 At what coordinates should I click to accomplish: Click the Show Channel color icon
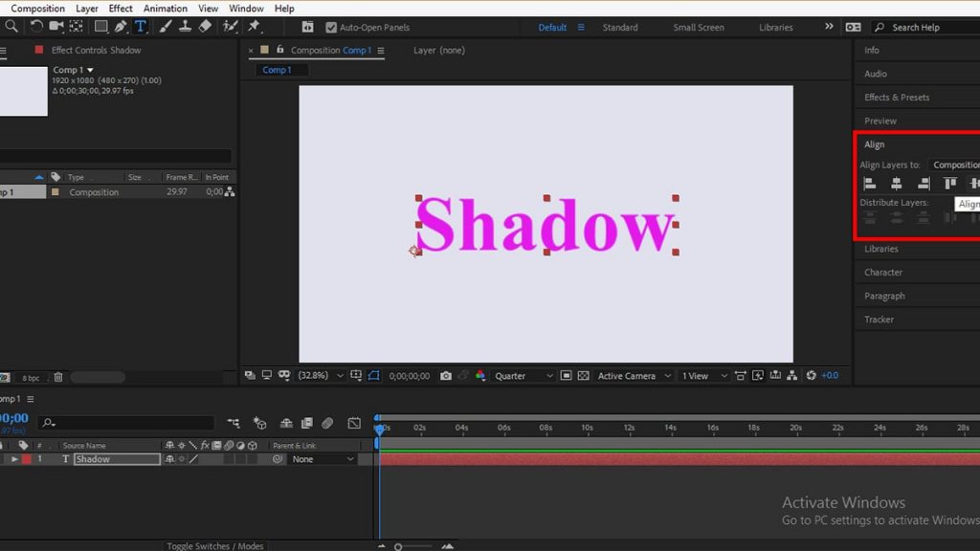tap(481, 375)
